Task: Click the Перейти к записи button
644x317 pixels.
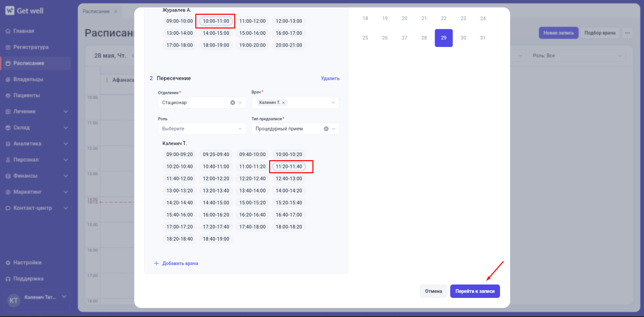Action: coord(475,291)
